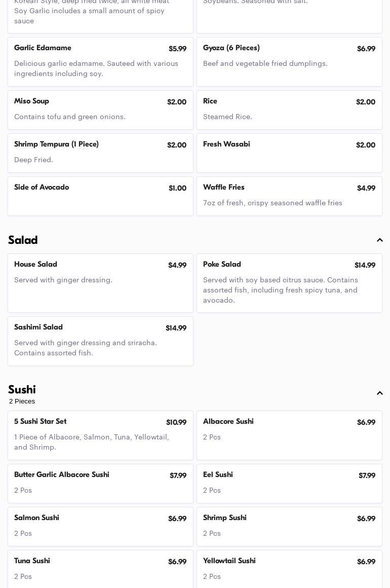Select Fresh Wasabi side item
The width and height of the screenshot is (390, 588).
(x=289, y=153)
